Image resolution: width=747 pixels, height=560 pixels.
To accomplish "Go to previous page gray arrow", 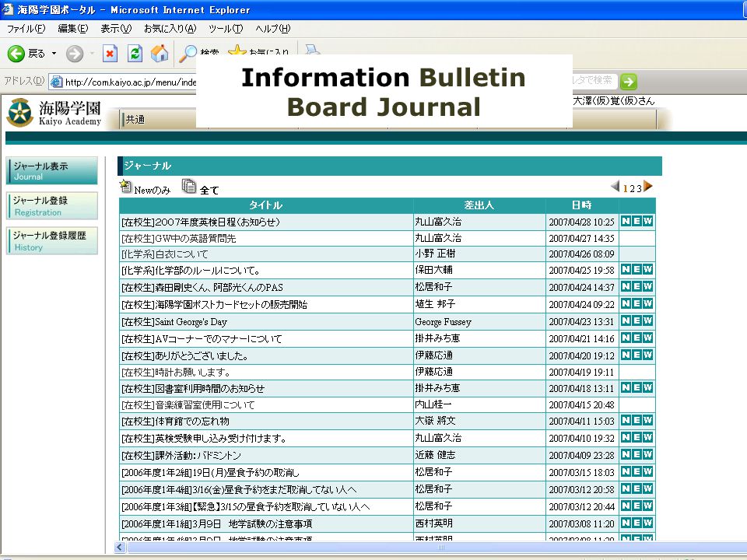I will (x=615, y=186).
